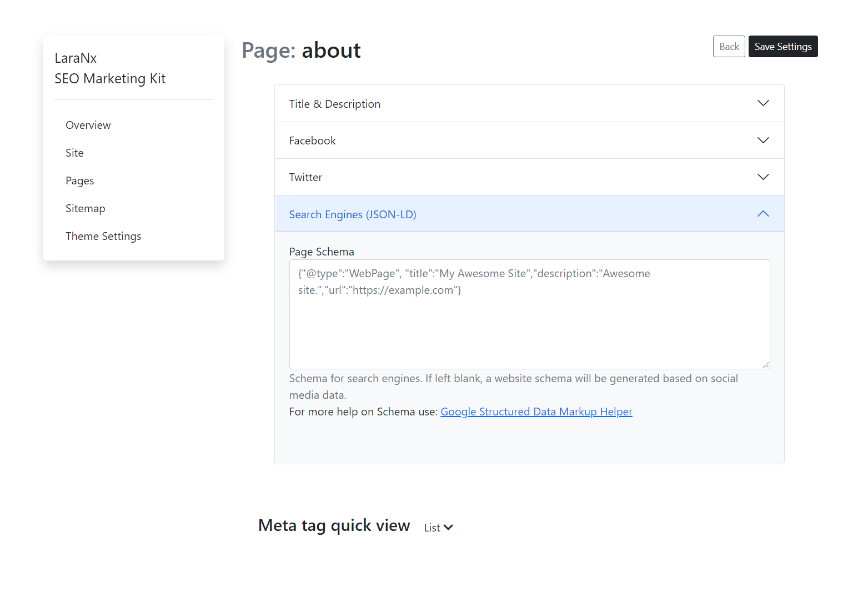This screenshot has width=868, height=602.
Task: Click the Search Engines (JSON-LD) header label
Action: point(352,214)
